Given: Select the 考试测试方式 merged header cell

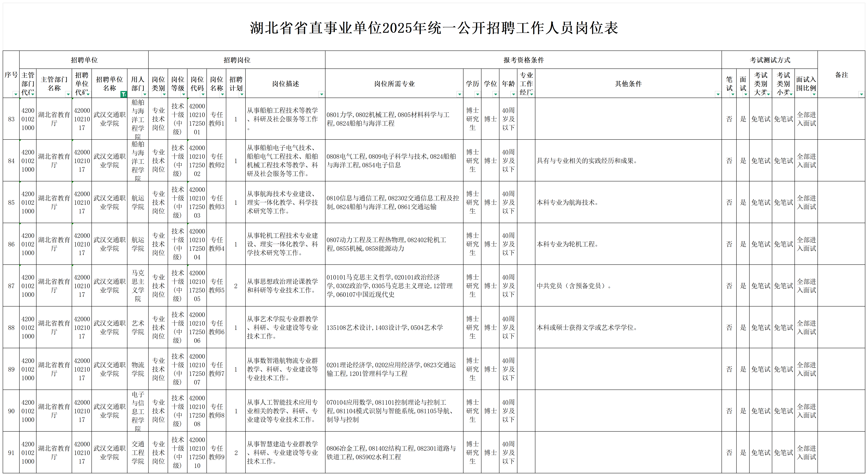Looking at the screenshot, I should 770,60.
